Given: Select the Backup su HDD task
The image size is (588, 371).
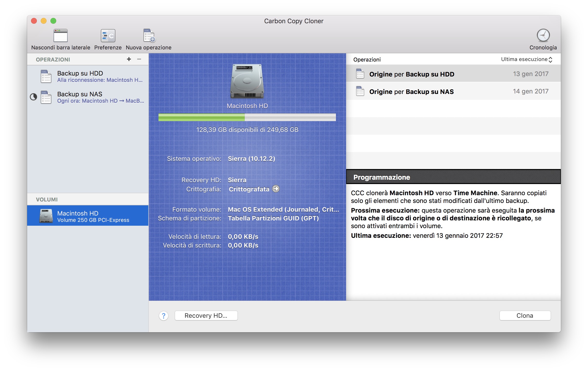Looking at the screenshot, I should click(88, 76).
